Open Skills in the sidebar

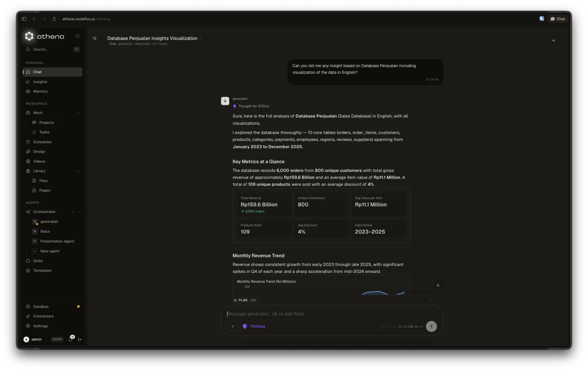[x=52, y=261]
